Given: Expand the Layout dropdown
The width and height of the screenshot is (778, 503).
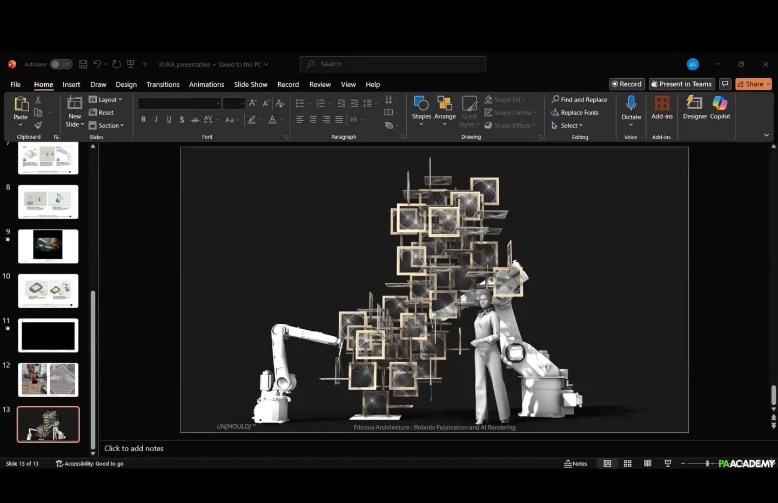Looking at the screenshot, I should pyautogui.click(x=106, y=100).
